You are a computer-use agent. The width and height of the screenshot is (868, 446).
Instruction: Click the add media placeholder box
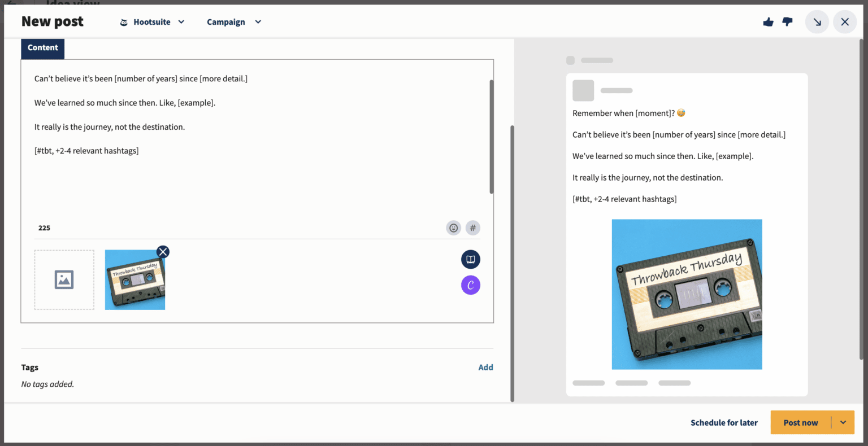(64, 280)
